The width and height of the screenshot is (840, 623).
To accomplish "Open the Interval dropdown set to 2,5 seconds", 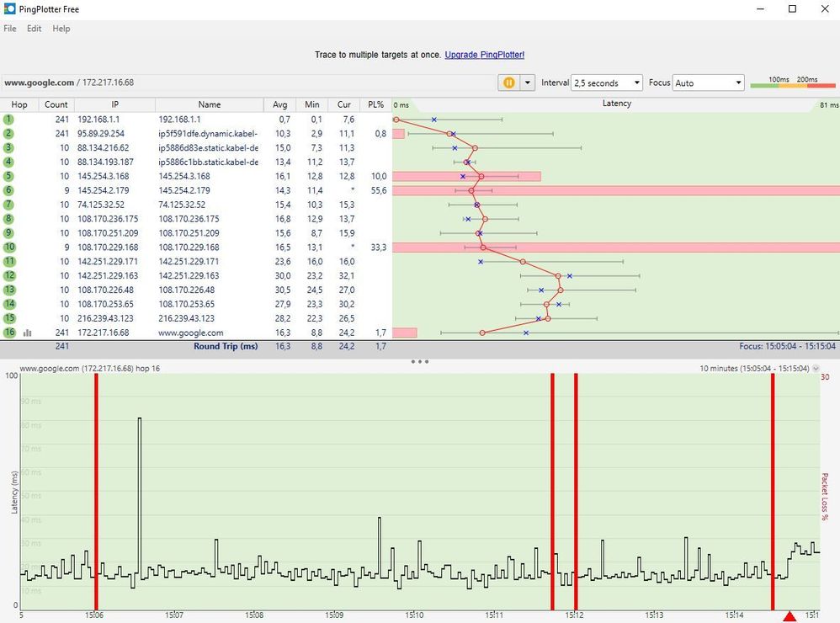I will tap(607, 83).
